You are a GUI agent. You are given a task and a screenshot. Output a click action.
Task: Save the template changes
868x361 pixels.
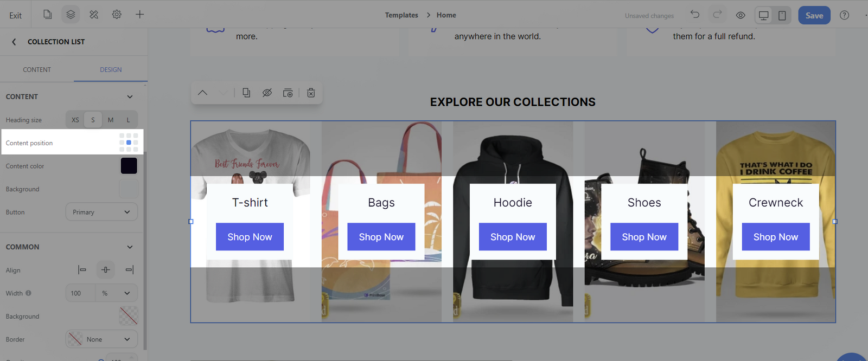point(814,15)
